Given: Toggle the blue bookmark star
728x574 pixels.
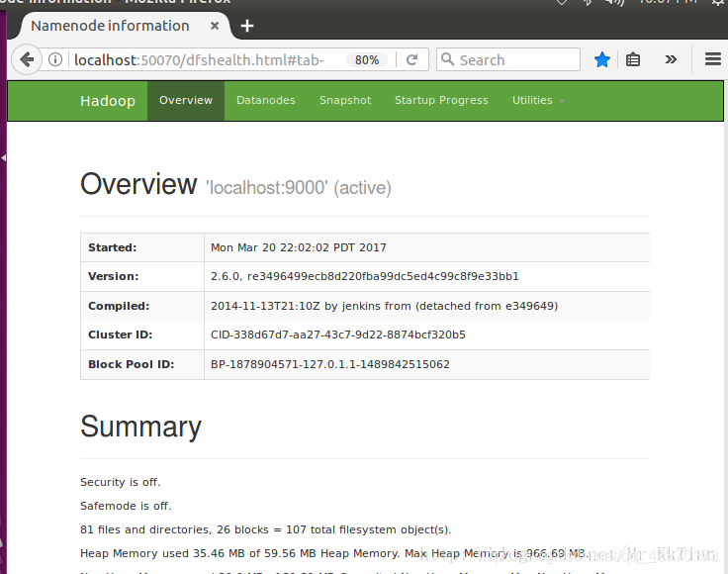Looking at the screenshot, I should 601,59.
